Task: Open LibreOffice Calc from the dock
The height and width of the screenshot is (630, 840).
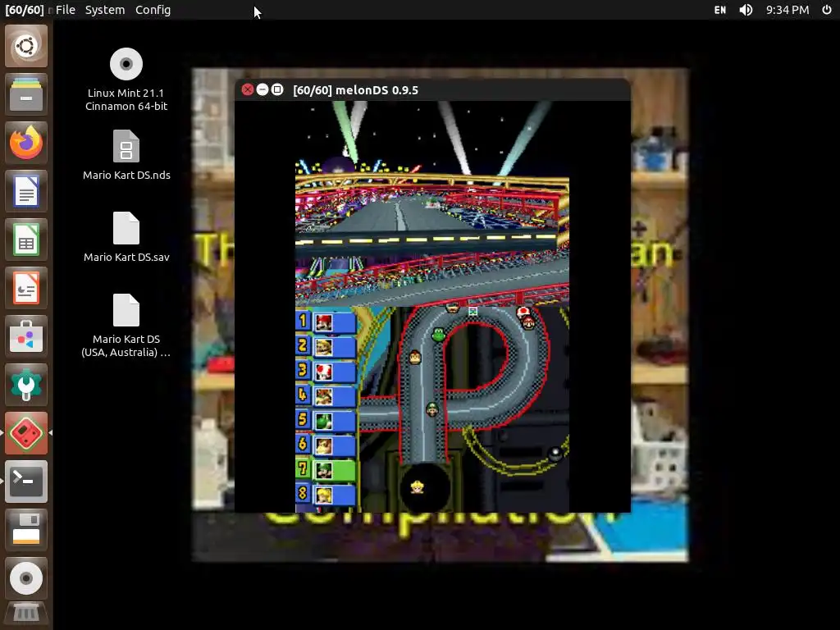Action: [26, 240]
